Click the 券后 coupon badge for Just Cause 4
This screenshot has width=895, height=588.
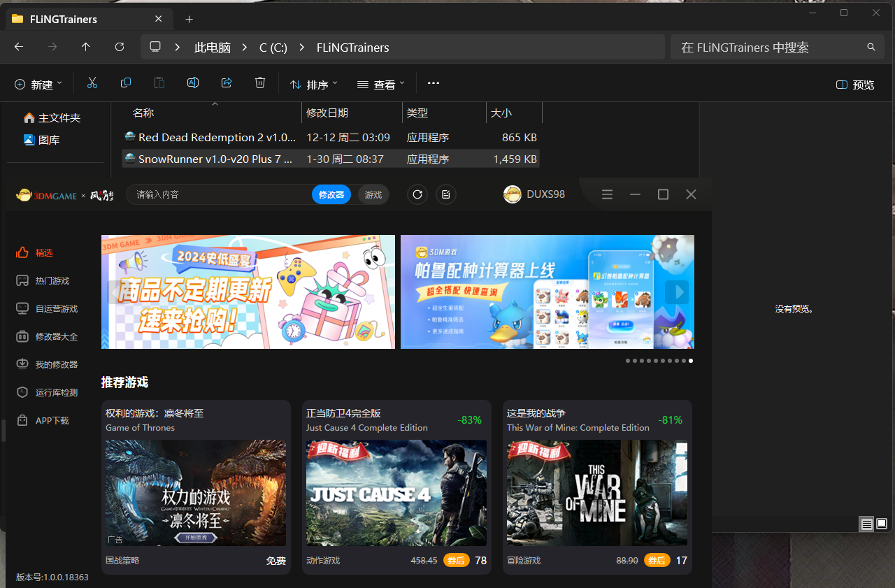pyautogui.click(x=457, y=561)
